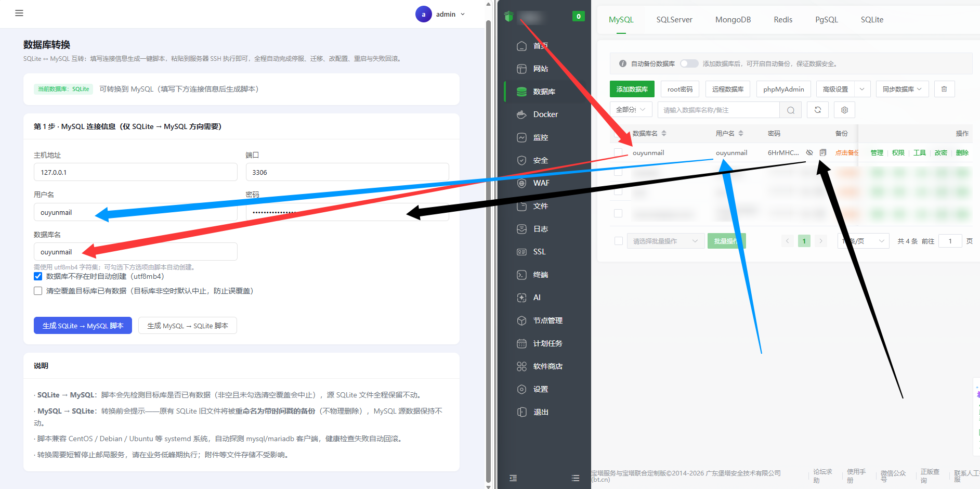Switch to the Redis tab

pos(783,20)
